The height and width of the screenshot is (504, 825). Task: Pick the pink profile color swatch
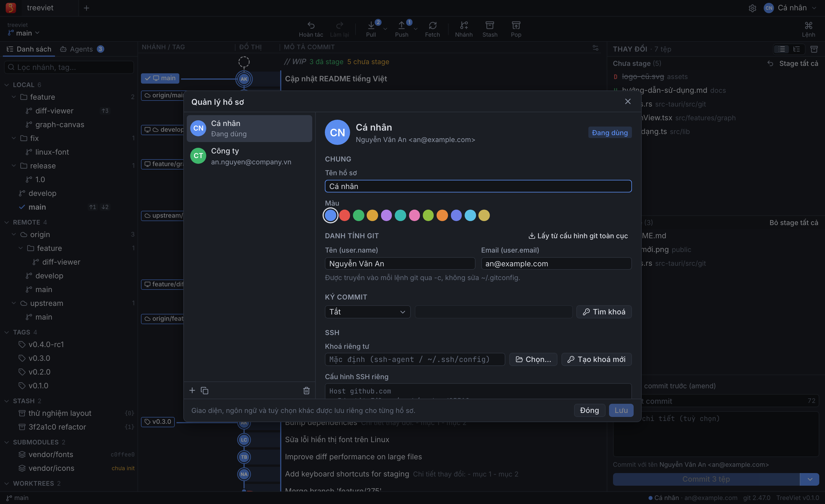pyautogui.click(x=414, y=215)
